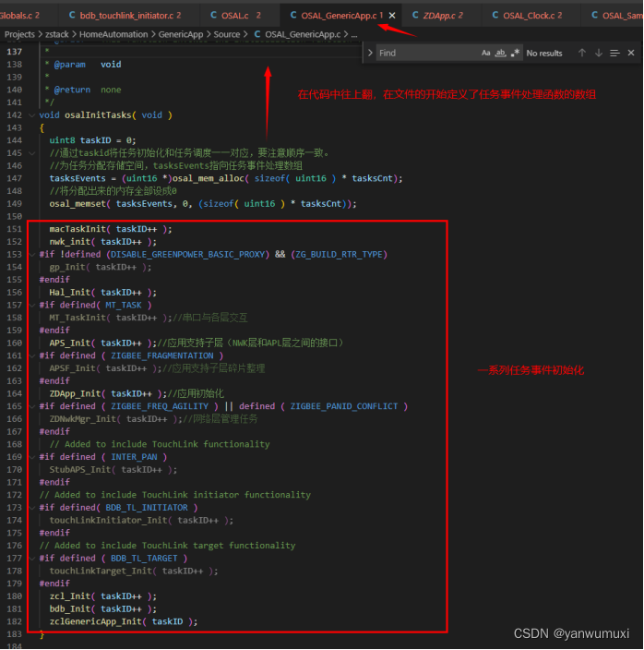
Task: Click the Source breadcrumb
Action: pyautogui.click(x=227, y=34)
